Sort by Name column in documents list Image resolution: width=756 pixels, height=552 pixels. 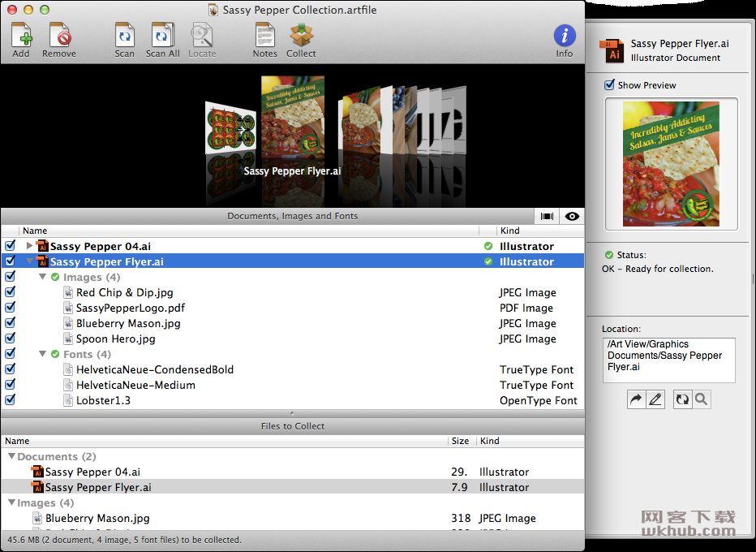click(249, 231)
